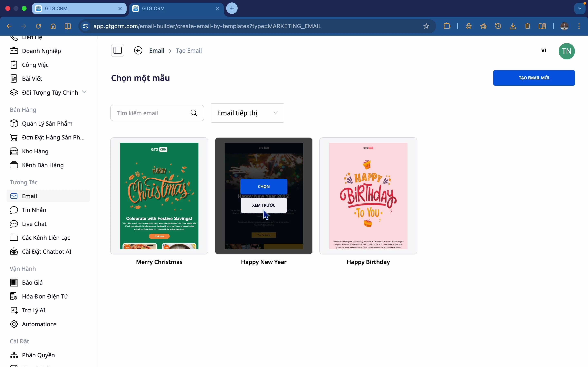Open the VI language selector
Image resolution: width=588 pixels, height=367 pixels.
click(x=544, y=51)
